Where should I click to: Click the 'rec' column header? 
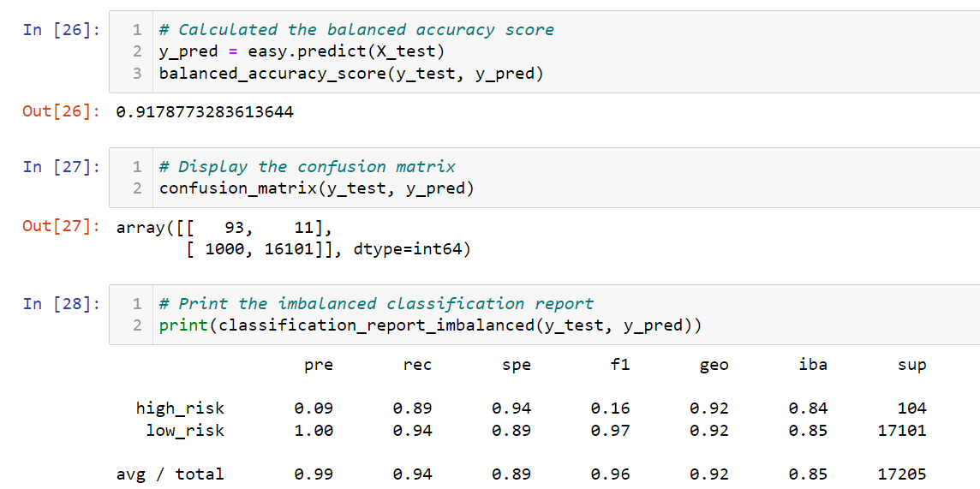417,366
